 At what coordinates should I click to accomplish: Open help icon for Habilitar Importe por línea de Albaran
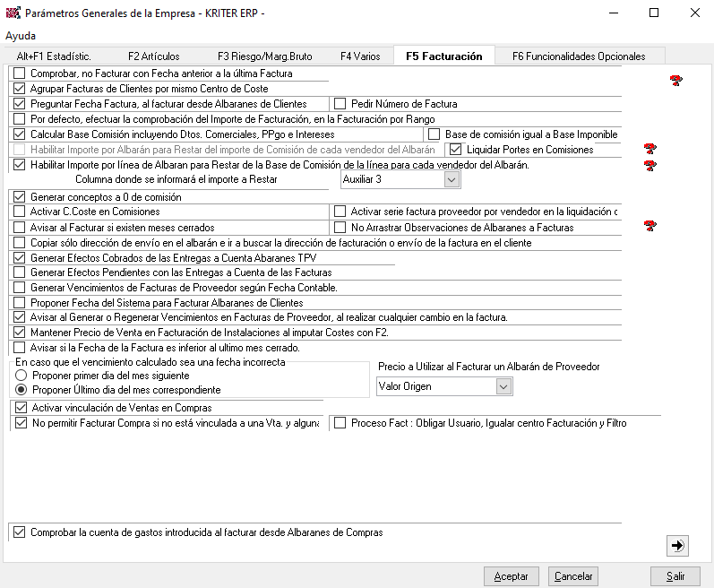(x=649, y=165)
